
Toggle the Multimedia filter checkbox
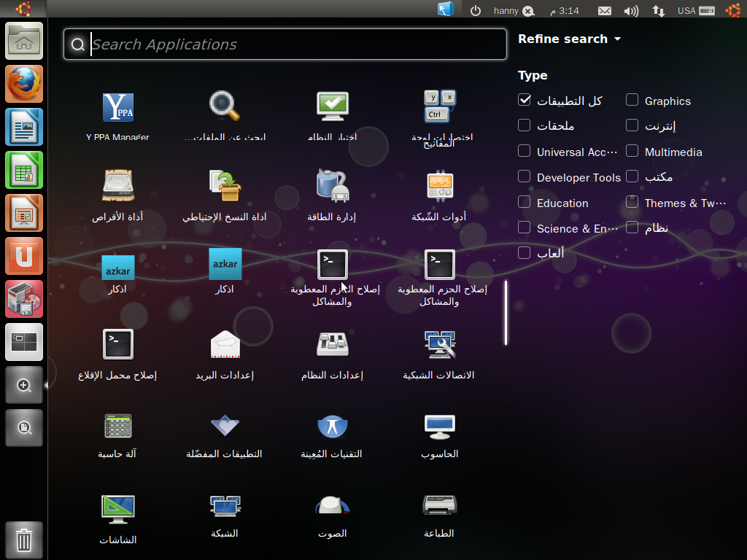(x=632, y=152)
